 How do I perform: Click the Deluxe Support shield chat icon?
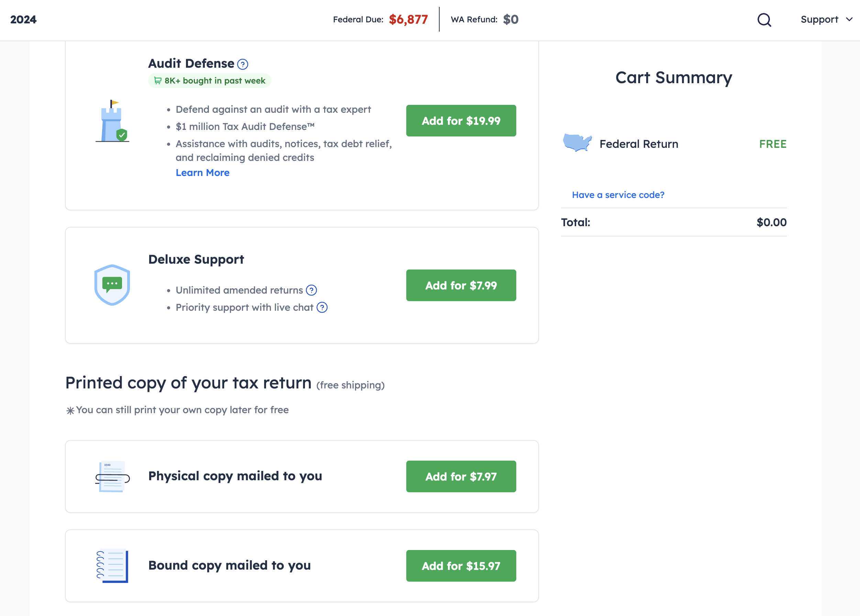(x=112, y=285)
